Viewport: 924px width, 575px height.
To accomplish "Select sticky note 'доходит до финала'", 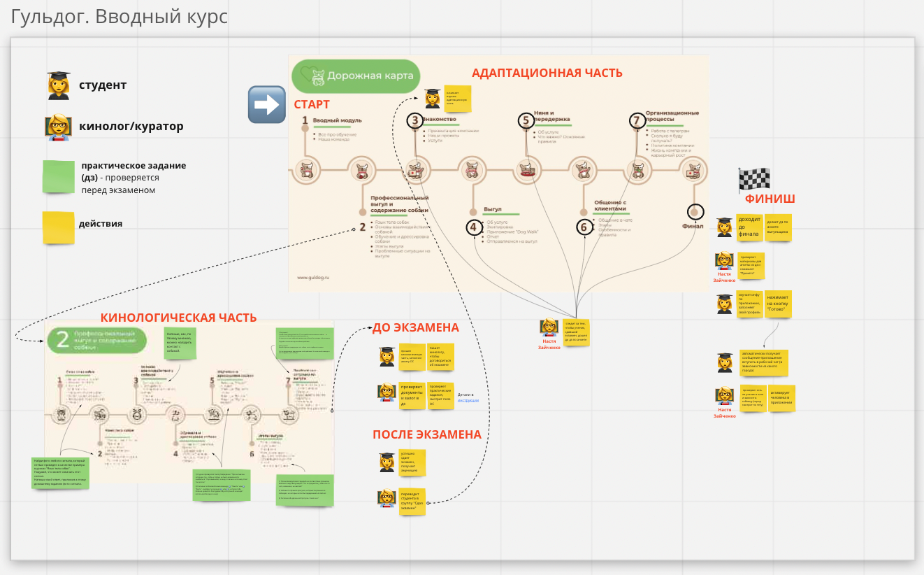I will pos(749,227).
